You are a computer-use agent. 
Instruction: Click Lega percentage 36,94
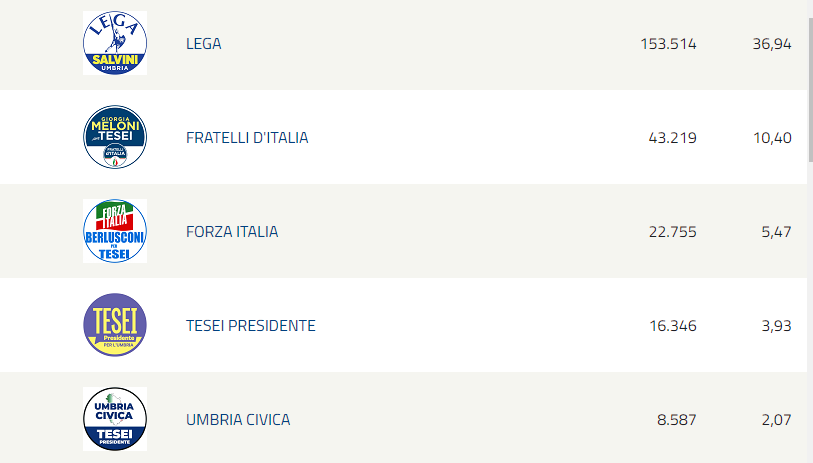pos(772,44)
